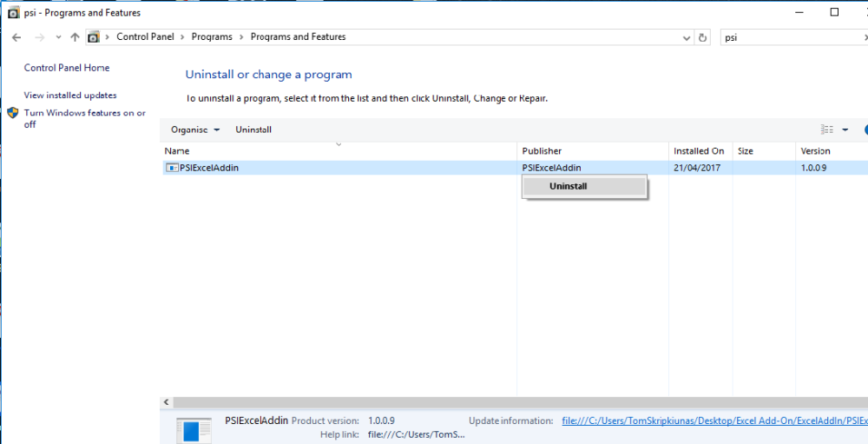Click version cell 1.0.0.9 in the list

click(814, 168)
